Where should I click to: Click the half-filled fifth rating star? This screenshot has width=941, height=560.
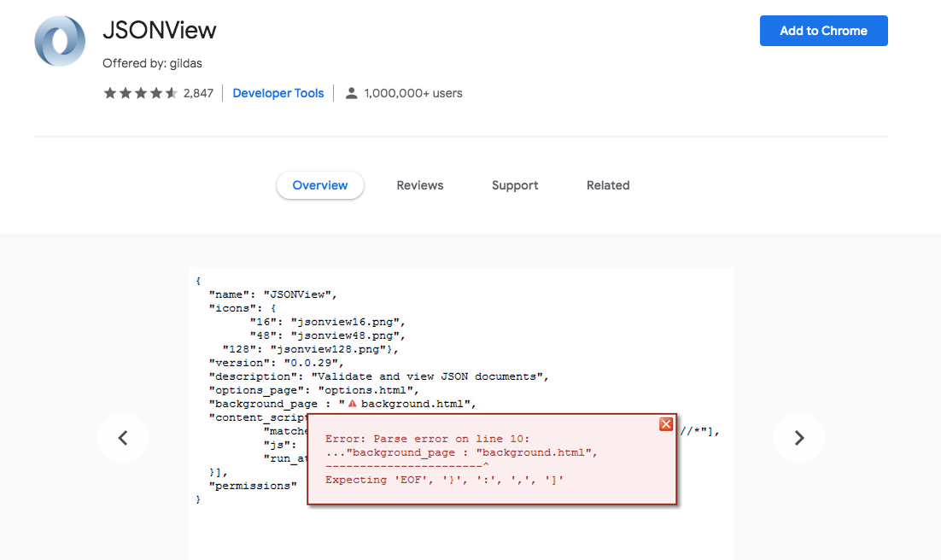(x=172, y=94)
